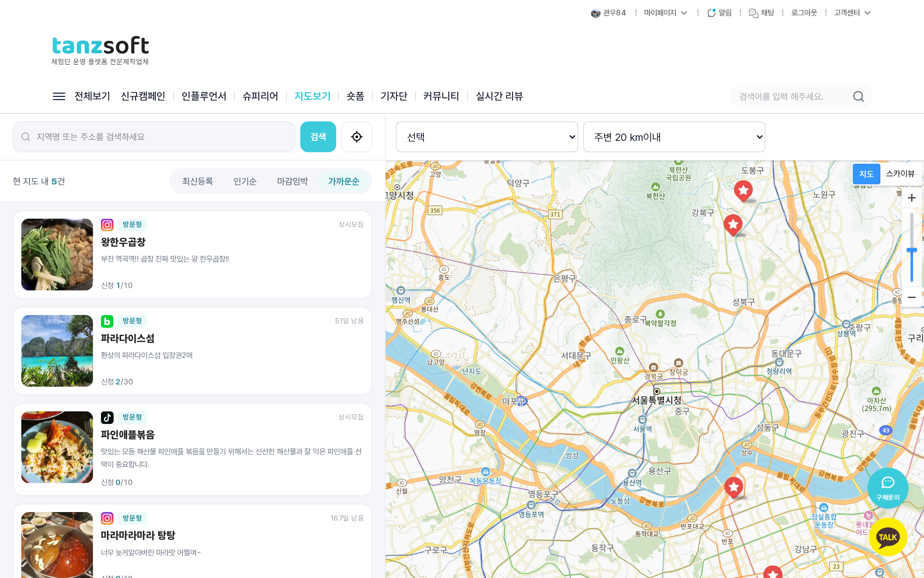Zoom in the map with plus
This screenshot has width=924, height=578.
click(x=912, y=198)
